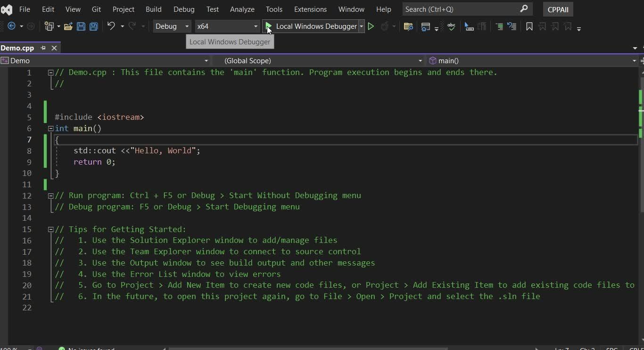Click Start Without Debugging outline play icon

tap(371, 26)
